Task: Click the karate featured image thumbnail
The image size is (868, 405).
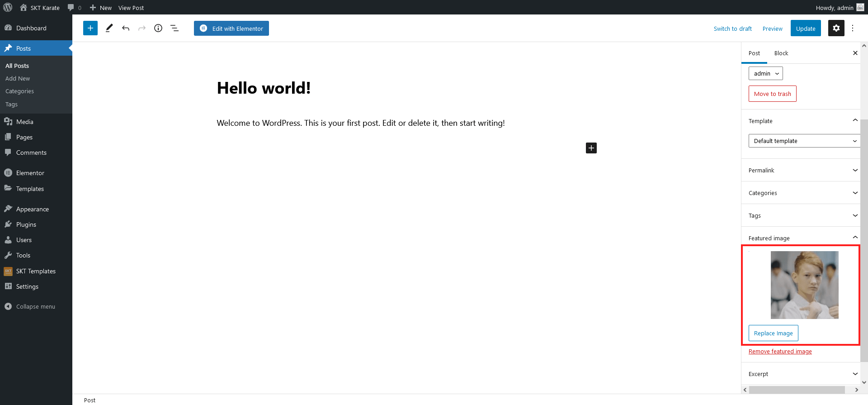Action: click(x=804, y=285)
